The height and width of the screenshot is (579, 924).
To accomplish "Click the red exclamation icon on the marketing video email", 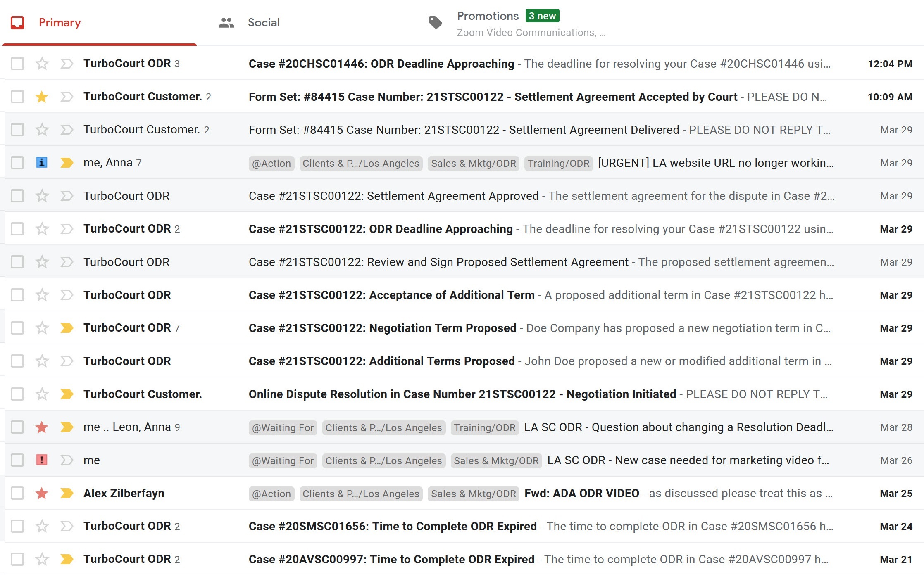I will [x=42, y=460].
